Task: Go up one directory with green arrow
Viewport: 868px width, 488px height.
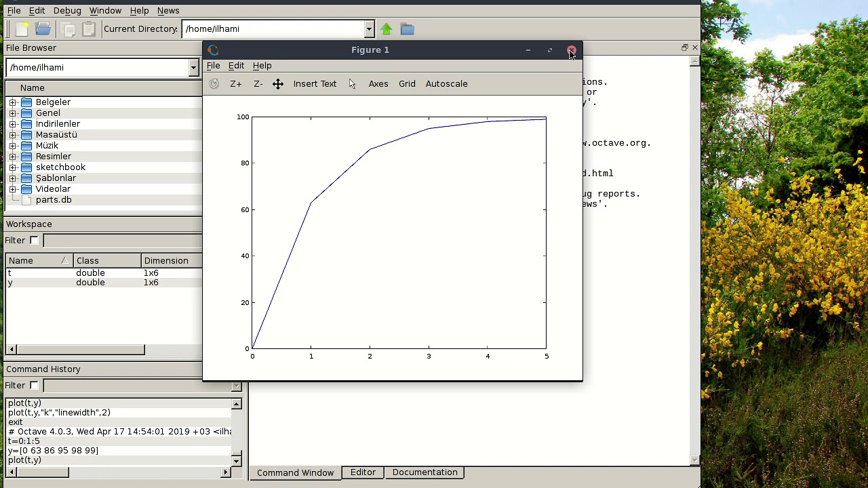Action: pyautogui.click(x=386, y=29)
